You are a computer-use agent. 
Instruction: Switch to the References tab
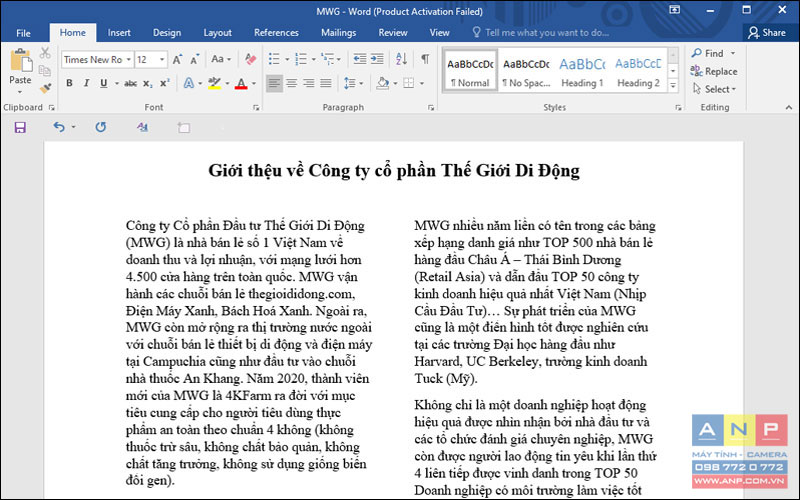pyautogui.click(x=276, y=33)
